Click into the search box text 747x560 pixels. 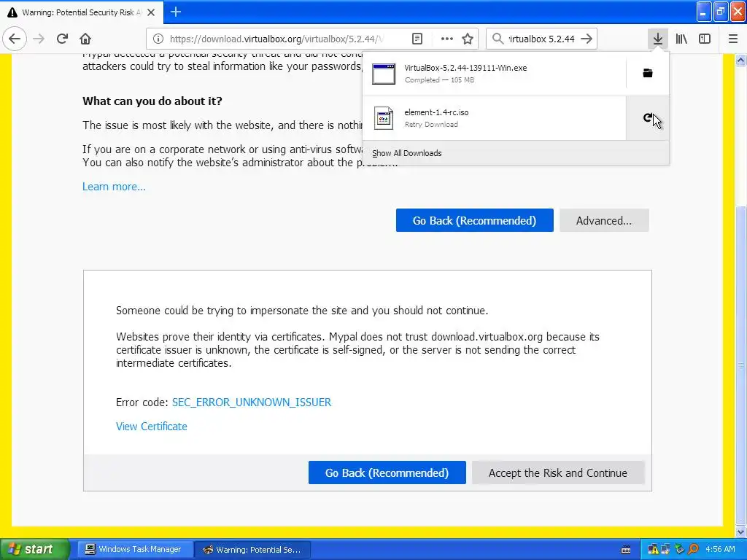(x=541, y=39)
